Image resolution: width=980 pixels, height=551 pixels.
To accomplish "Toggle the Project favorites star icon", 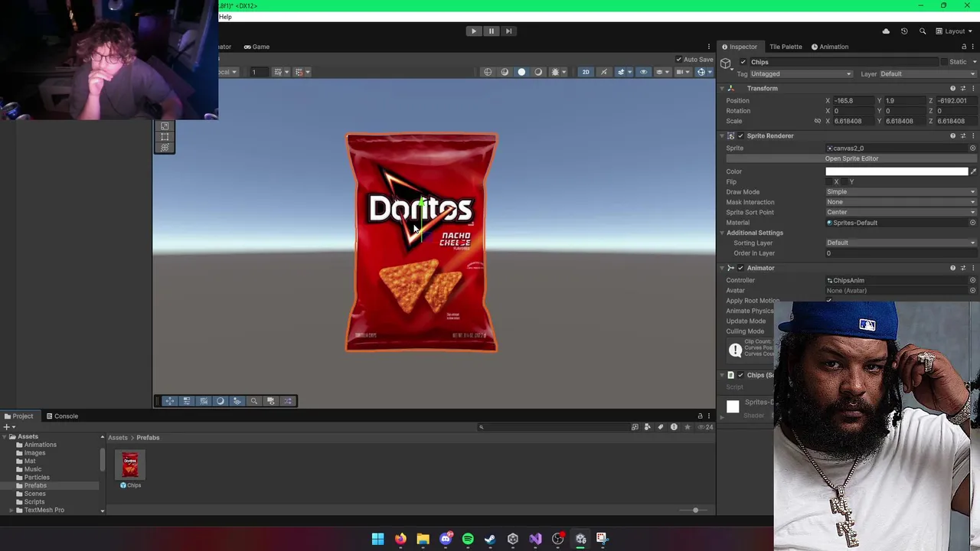I will pyautogui.click(x=687, y=427).
